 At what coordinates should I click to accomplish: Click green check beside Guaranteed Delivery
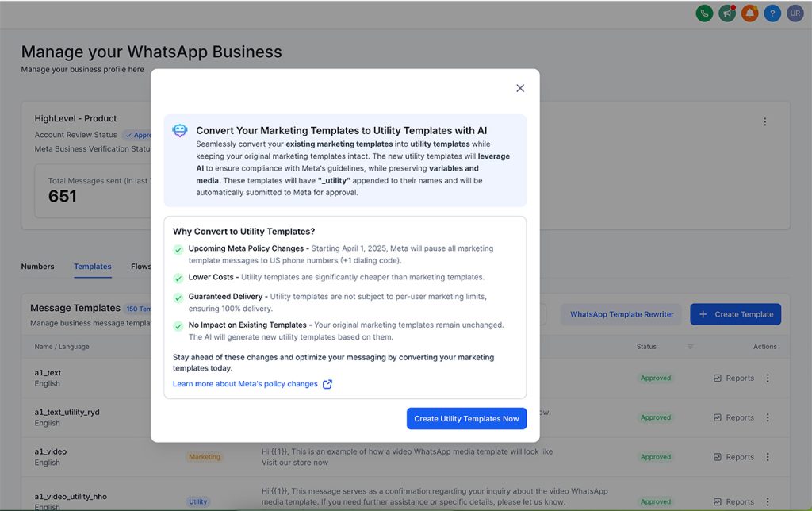pos(178,298)
